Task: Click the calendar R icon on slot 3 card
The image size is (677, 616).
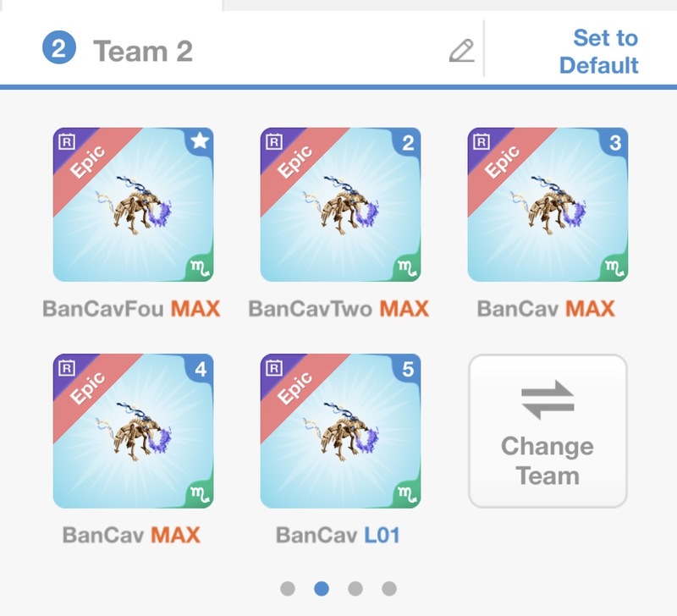Action: point(482,141)
